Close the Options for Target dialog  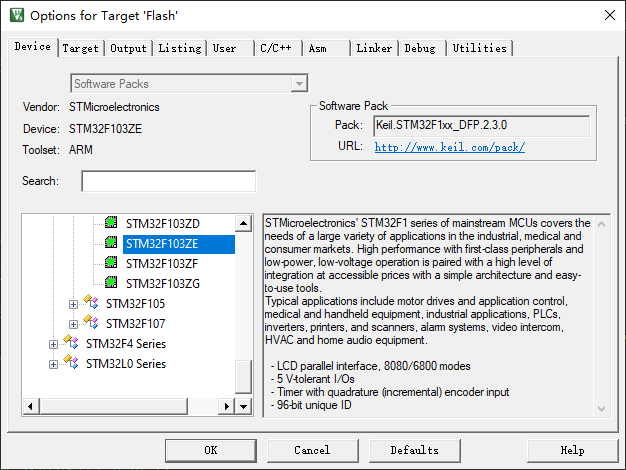610,15
